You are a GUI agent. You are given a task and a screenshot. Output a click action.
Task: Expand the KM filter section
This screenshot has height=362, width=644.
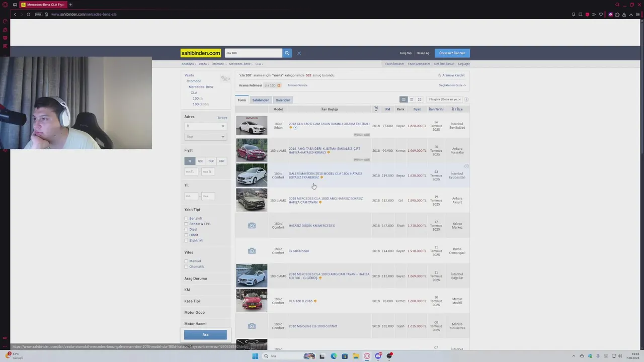pyautogui.click(x=187, y=290)
